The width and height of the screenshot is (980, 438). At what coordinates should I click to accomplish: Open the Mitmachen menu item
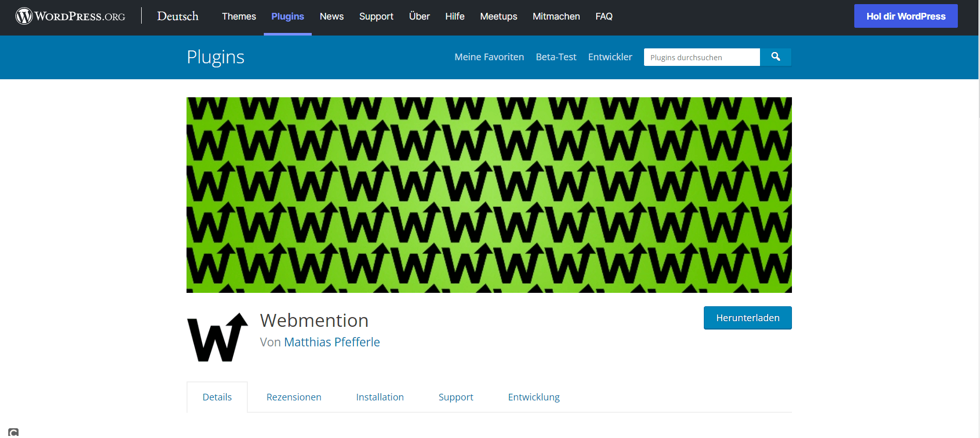(556, 16)
